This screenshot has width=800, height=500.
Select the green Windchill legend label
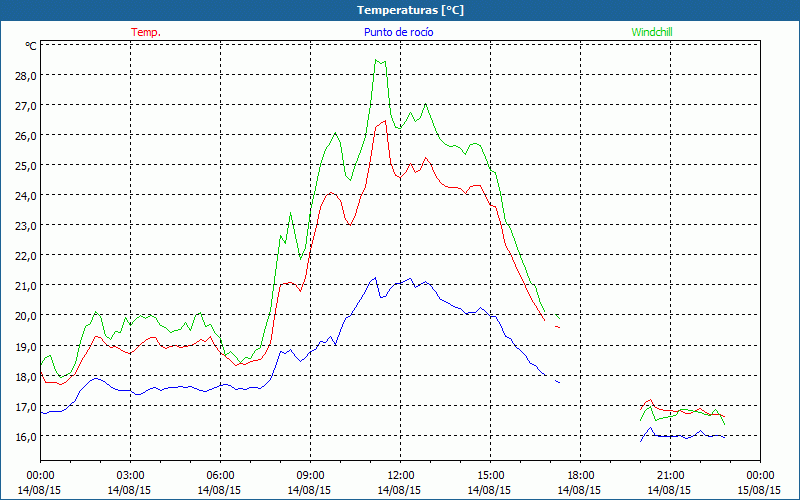[652, 32]
